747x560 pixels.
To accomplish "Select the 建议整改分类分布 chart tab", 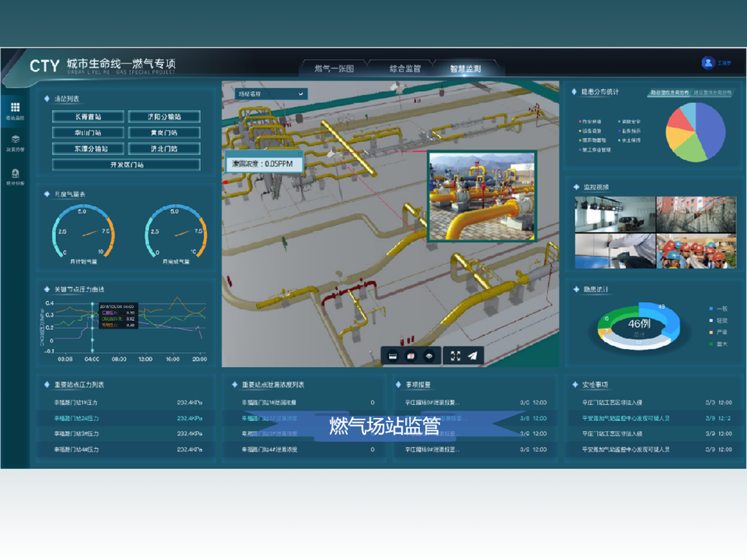I will pos(713,92).
